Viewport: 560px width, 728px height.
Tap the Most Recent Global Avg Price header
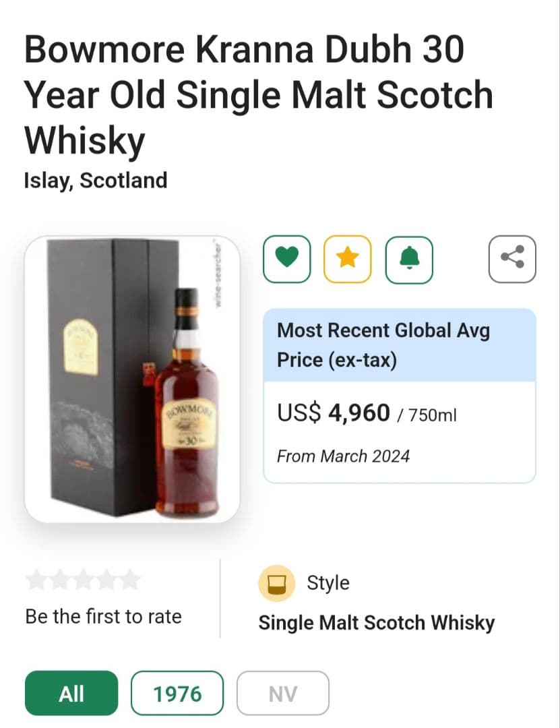(383, 345)
